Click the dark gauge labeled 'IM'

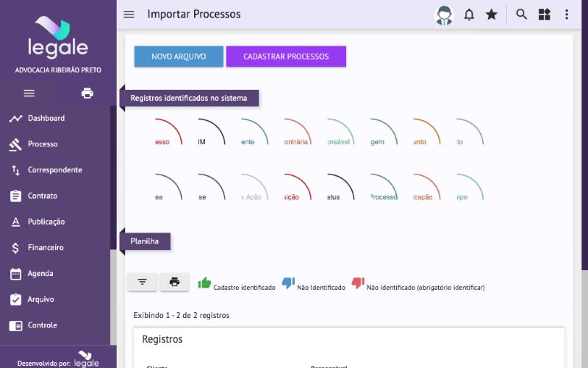[x=211, y=132]
